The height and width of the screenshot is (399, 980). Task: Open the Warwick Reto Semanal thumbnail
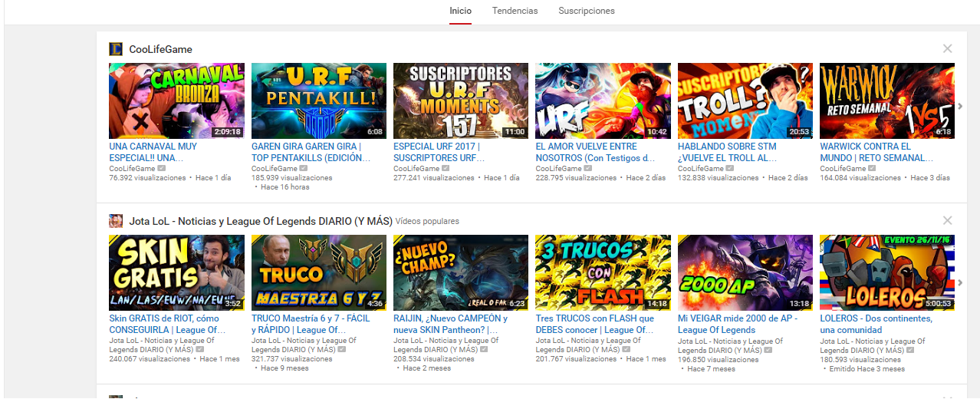(x=887, y=101)
